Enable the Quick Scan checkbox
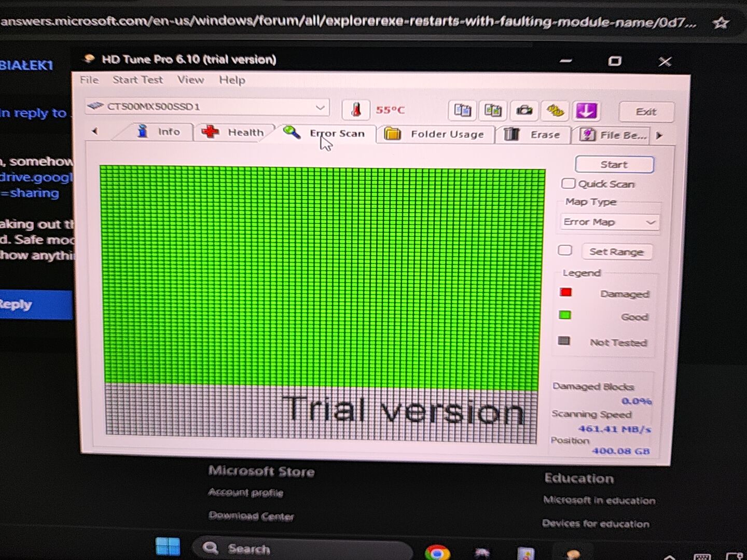This screenshot has width=747, height=560. click(x=568, y=184)
